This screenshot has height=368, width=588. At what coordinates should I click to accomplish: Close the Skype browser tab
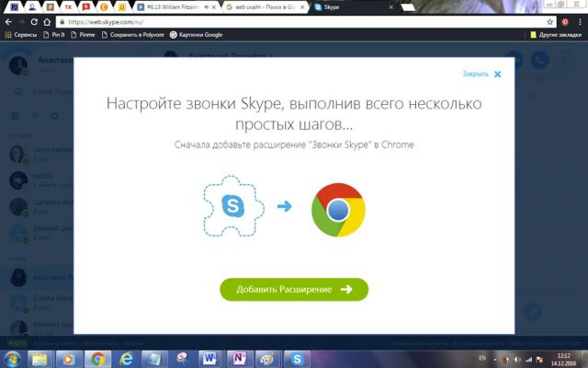[x=390, y=7]
